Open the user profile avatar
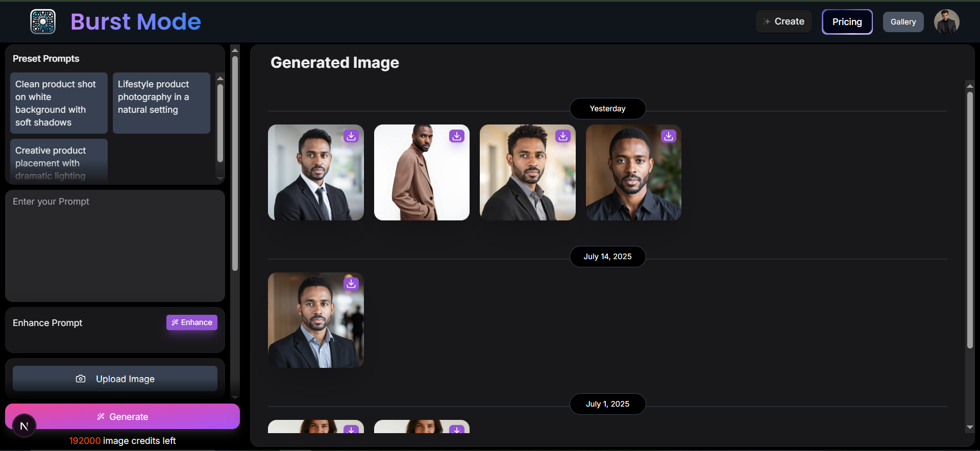This screenshot has width=980, height=451. [x=946, y=22]
